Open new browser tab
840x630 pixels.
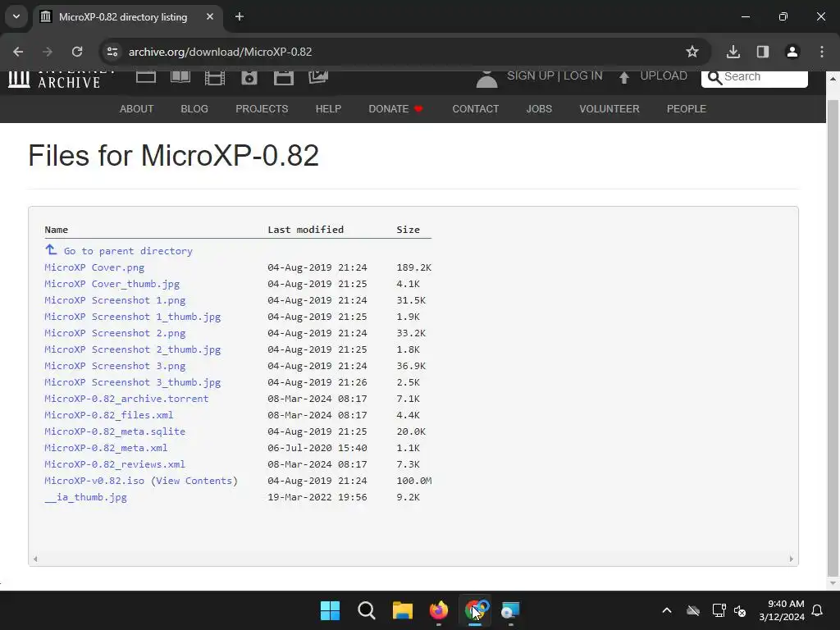[x=240, y=16]
